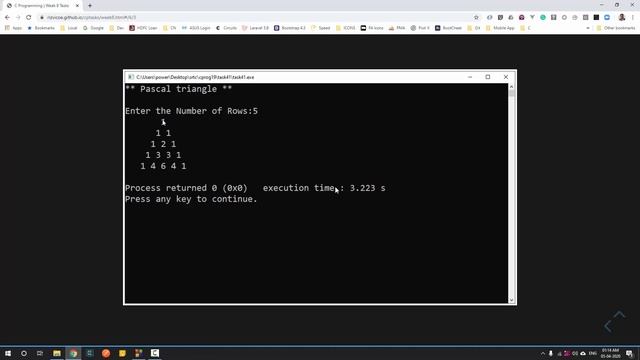Click the console scrollbar down arrow
Viewport: 640px width, 360px height.
point(511,300)
